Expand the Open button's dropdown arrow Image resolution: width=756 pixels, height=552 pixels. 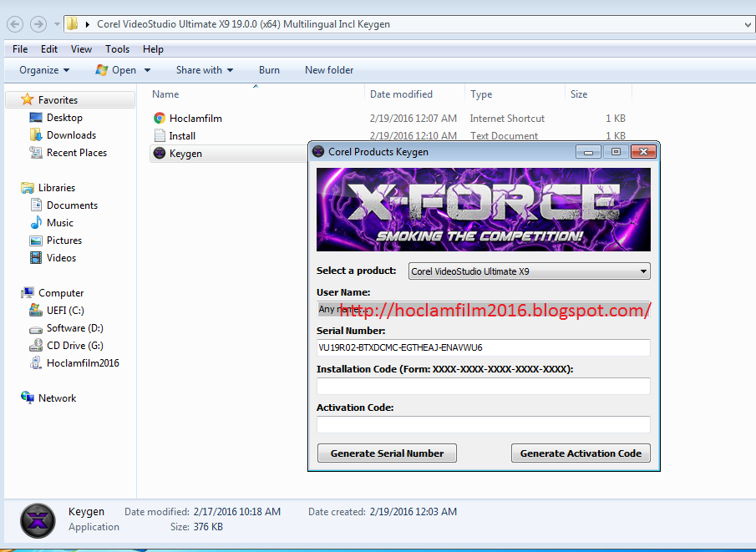[x=147, y=70]
